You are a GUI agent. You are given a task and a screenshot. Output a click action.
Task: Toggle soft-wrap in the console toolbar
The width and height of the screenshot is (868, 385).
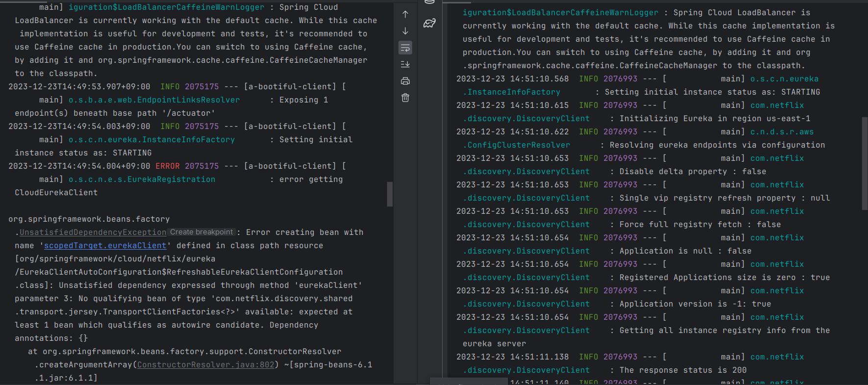(405, 48)
